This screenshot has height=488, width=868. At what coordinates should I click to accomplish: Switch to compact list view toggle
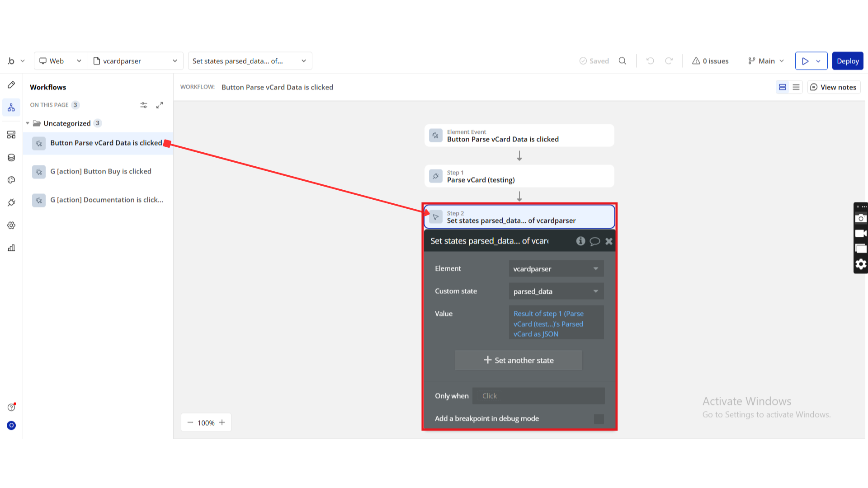click(796, 87)
